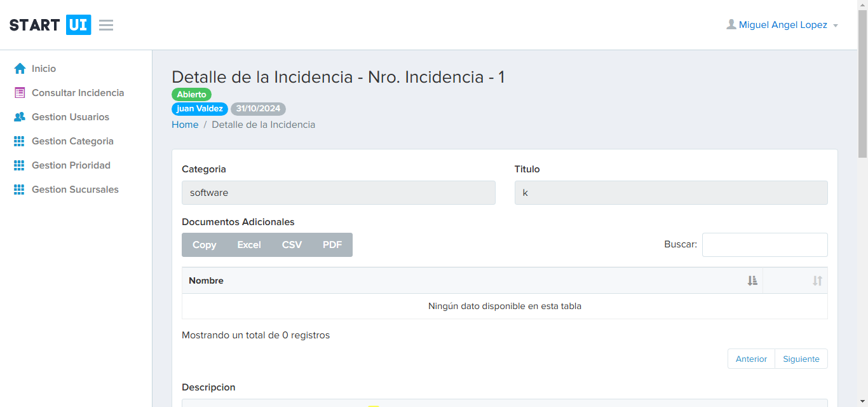Screen dimensions: 868x407
Task: Export table to Excel
Action: point(249,245)
